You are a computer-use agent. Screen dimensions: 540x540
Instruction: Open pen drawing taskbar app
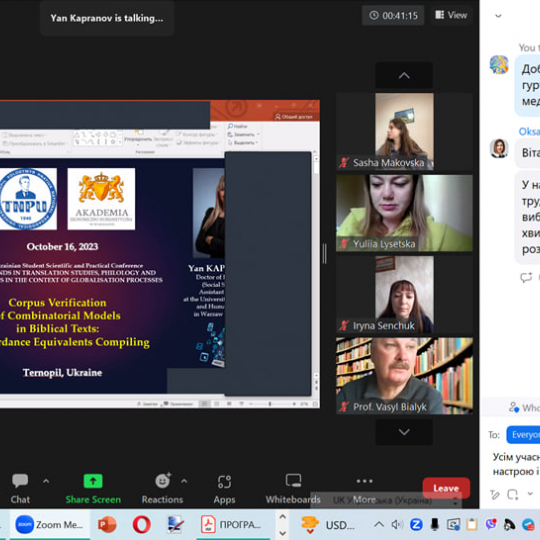click(176, 525)
